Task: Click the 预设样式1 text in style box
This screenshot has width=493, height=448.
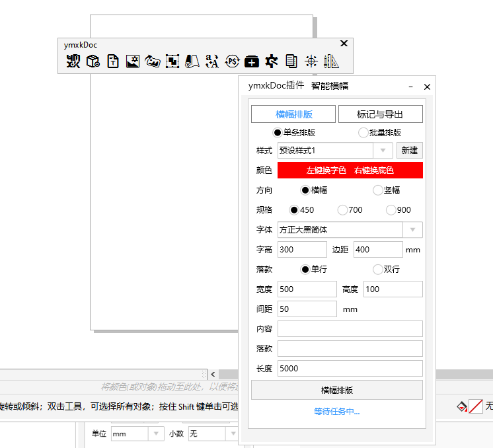Action: click(297, 151)
